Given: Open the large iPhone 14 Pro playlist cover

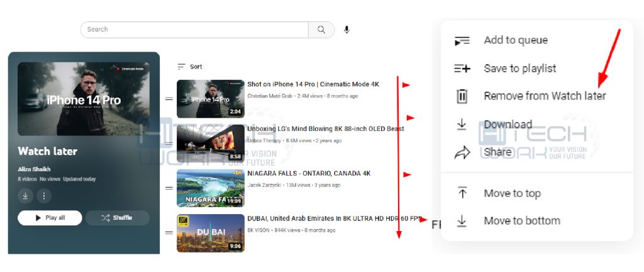Looking at the screenshot, I should click(84, 99).
